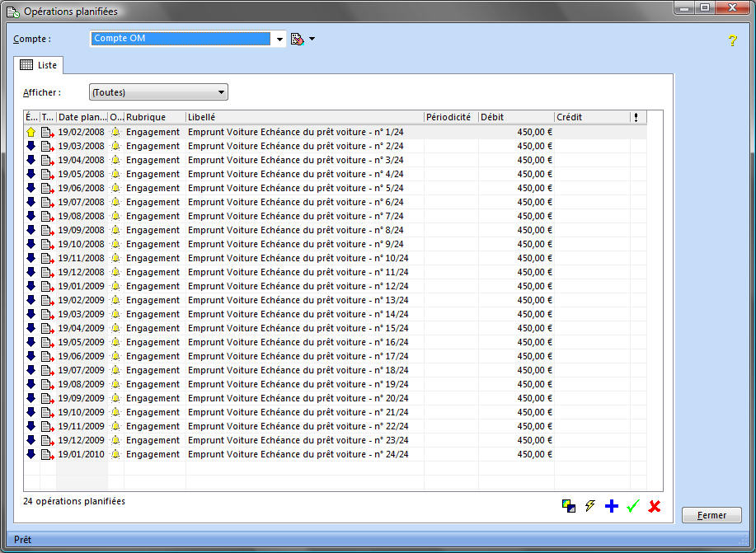The width and height of the screenshot is (756, 553).
Task: Click the document icon on the 19/01/2010 row
Action: [x=48, y=454]
